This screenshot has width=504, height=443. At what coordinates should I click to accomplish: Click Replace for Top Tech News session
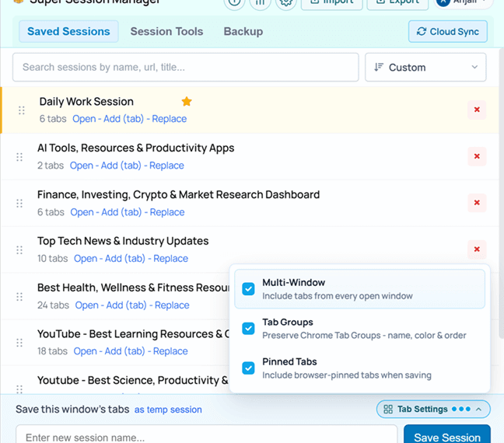170,258
